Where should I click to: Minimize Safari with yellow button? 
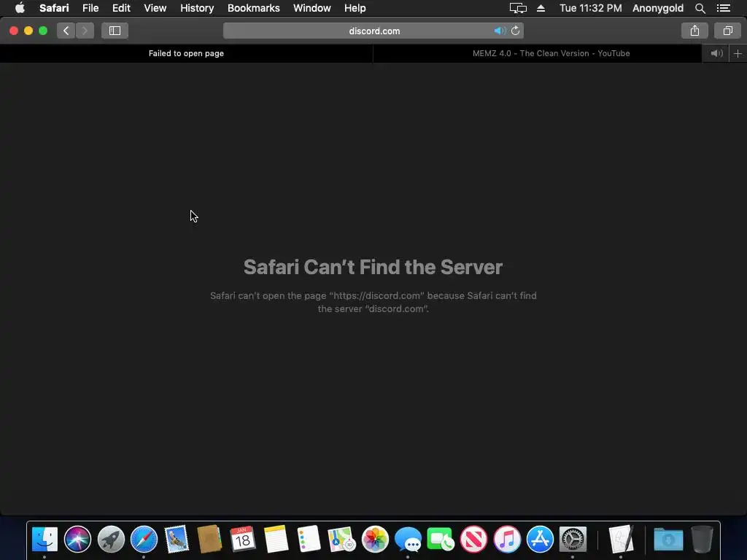[x=28, y=31]
